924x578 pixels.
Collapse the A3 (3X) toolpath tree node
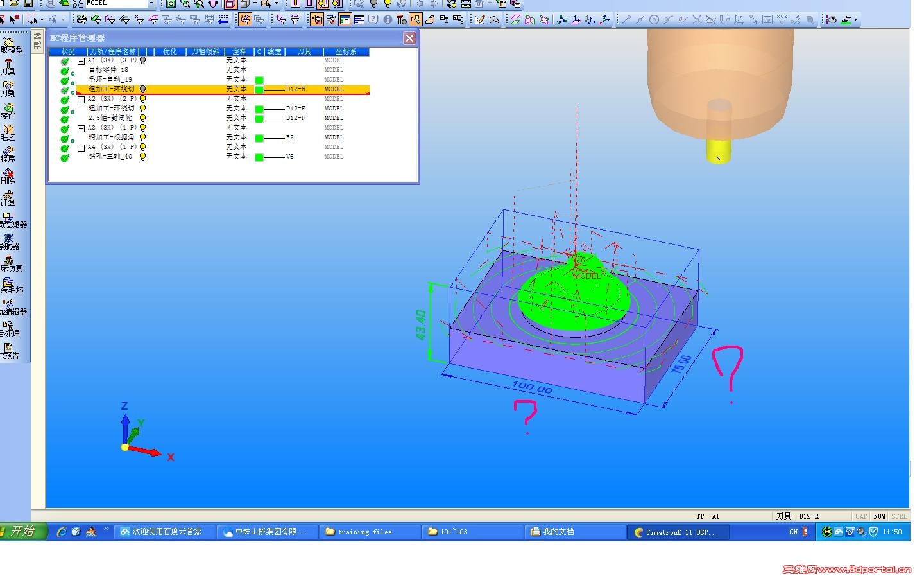81,128
